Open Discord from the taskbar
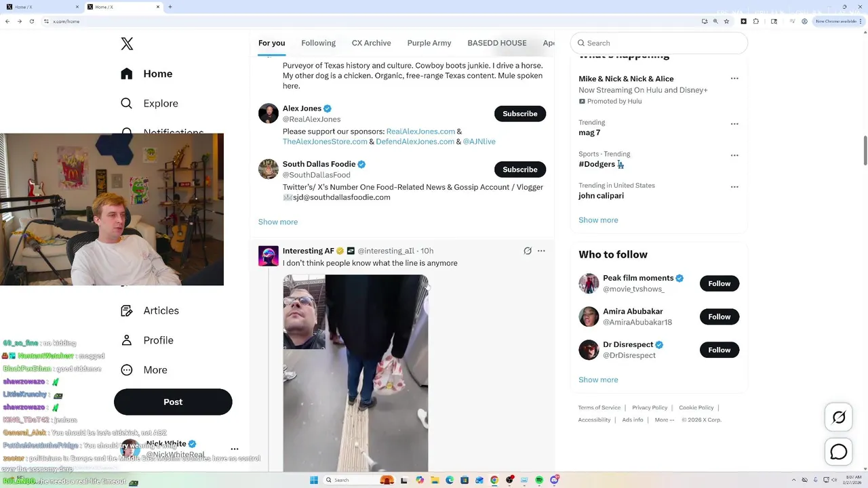Screen dimensions: 868x488 click(555, 480)
